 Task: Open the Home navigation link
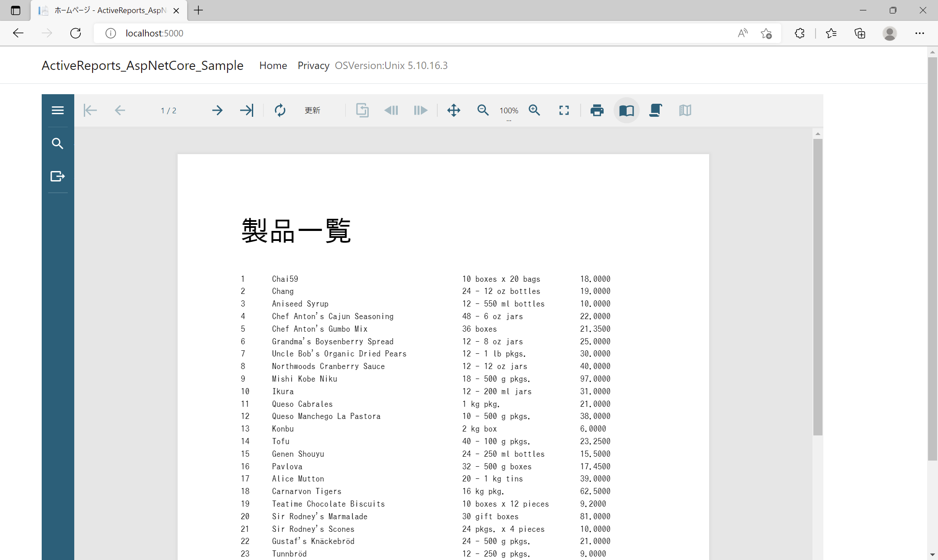tap(273, 66)
